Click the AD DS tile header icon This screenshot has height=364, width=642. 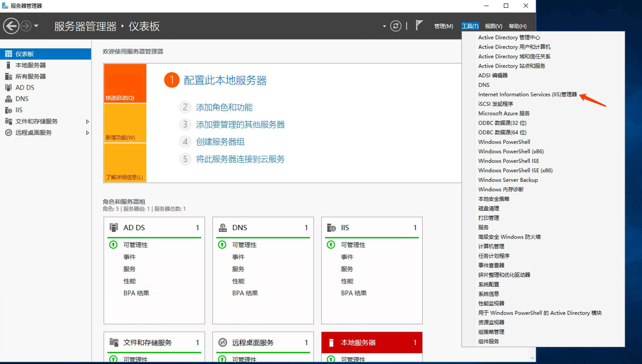click(114, 228)
